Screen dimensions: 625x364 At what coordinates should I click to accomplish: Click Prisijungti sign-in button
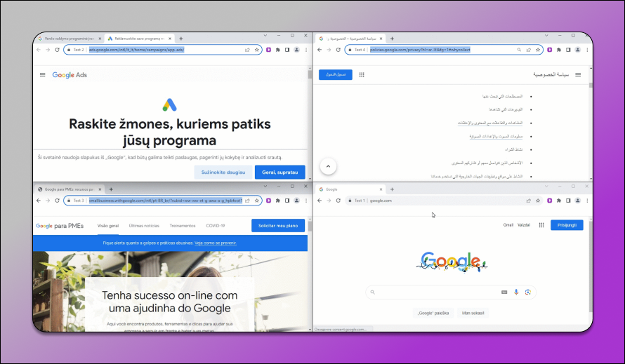tap(567, 225)
